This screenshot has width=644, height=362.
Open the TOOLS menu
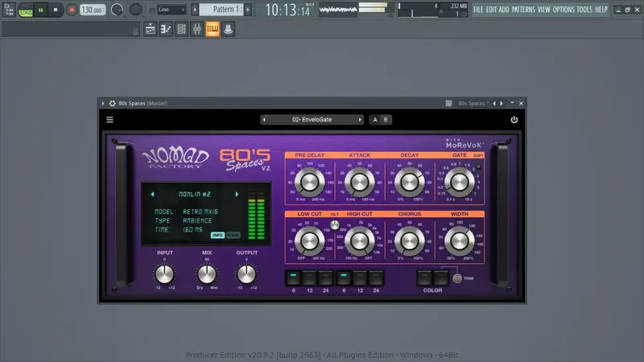pos(584,10)
